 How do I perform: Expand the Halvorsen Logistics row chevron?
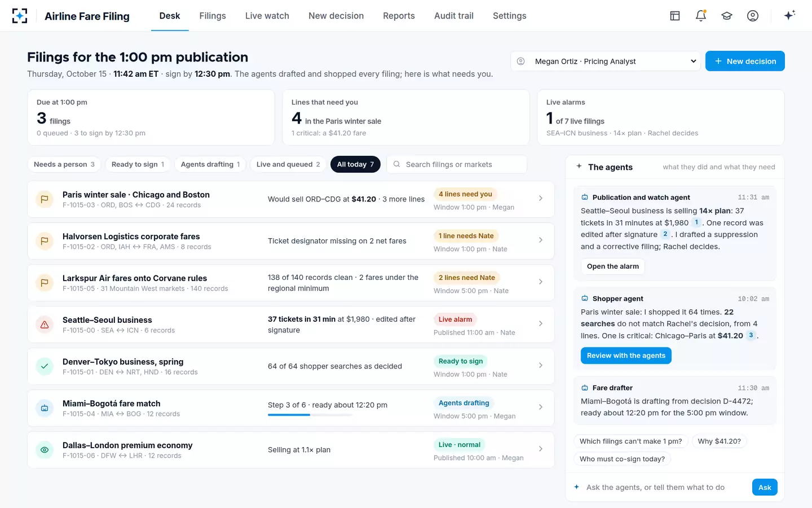[x=541, y=240]
